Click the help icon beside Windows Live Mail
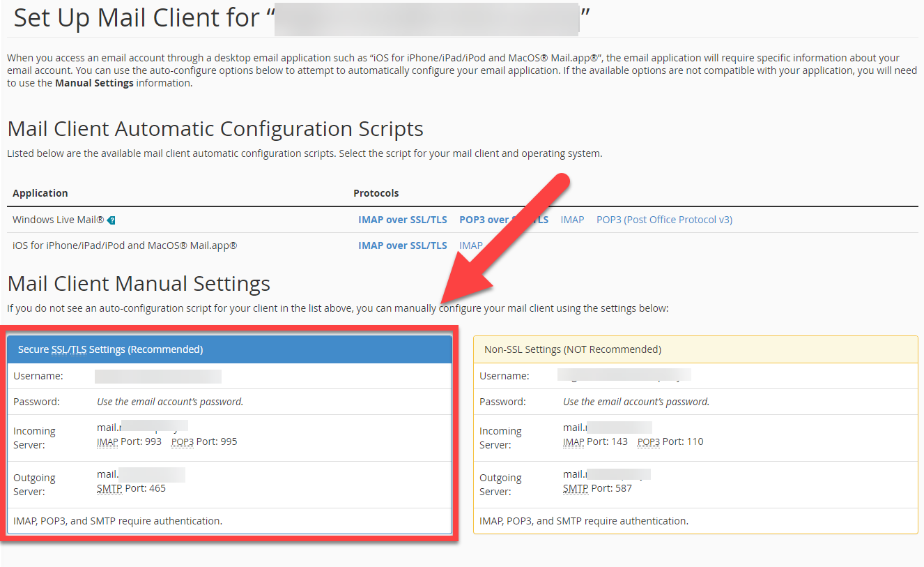This screenshot has height=567, width=924. pyautogui.click(x=111, y=220)
